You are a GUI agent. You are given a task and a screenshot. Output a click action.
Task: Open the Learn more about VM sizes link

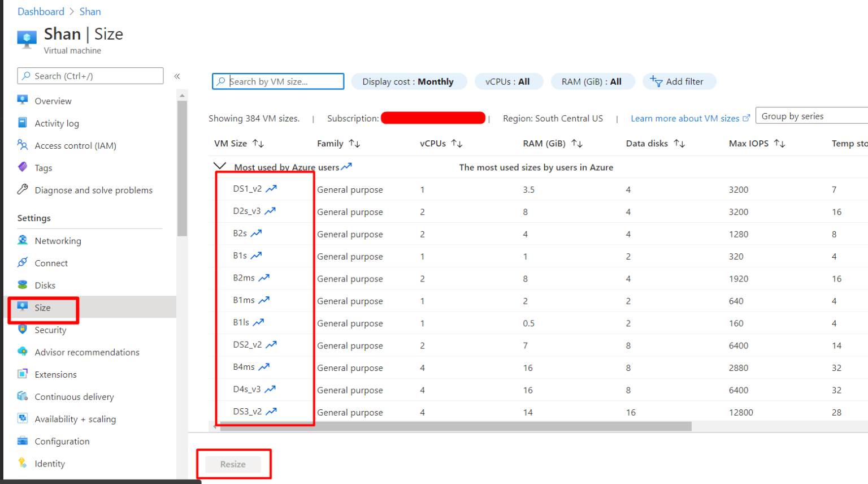point(687,118)
